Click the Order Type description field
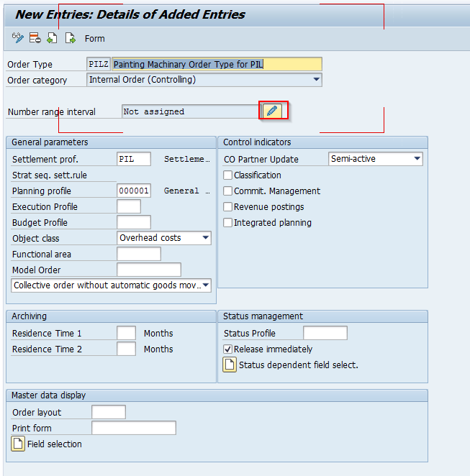Image resolution: width=470 pixels, height=476 pixels. (x=217, y=64)
